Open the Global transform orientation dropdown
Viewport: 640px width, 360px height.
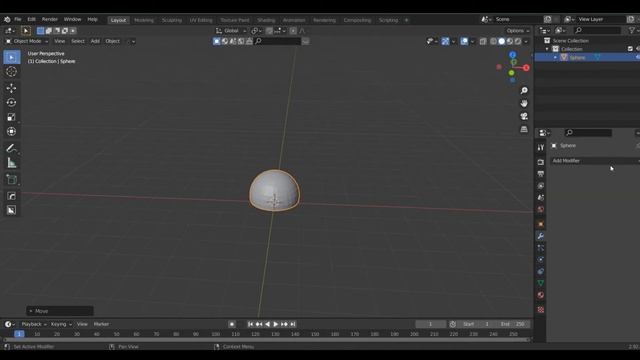[231, 31]
